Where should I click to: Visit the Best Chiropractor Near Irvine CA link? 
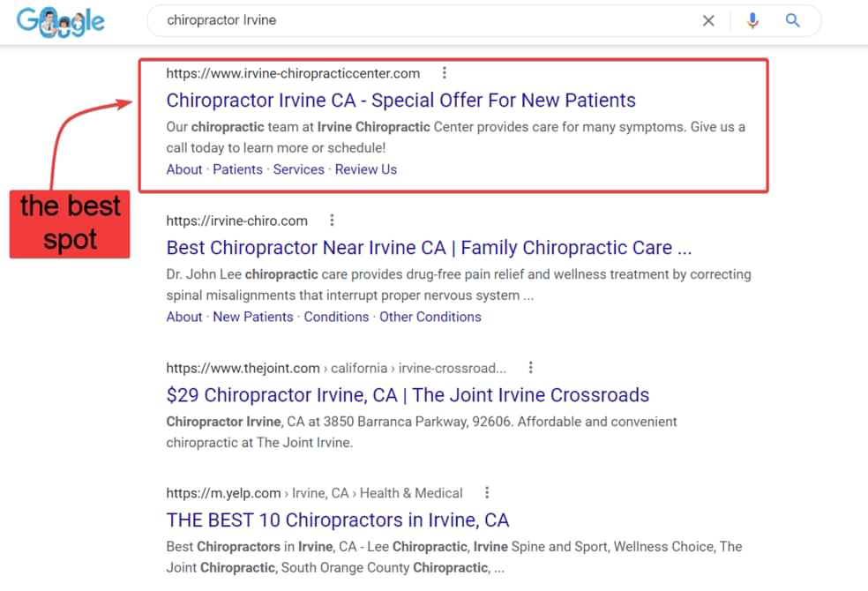427,248
